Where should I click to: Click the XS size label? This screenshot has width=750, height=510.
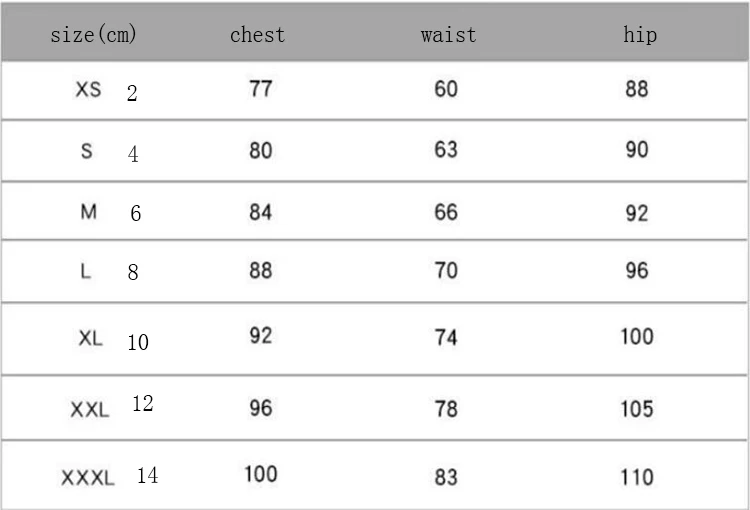click(88, 90)
